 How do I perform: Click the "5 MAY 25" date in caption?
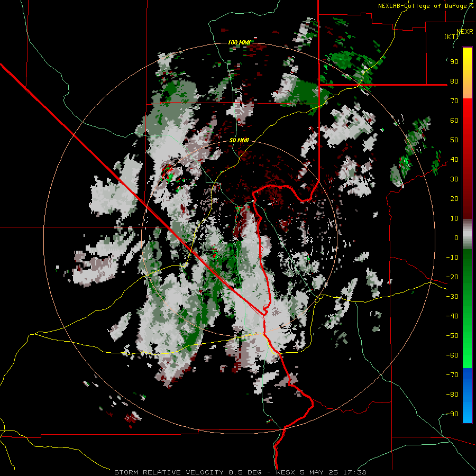[319, 472]
